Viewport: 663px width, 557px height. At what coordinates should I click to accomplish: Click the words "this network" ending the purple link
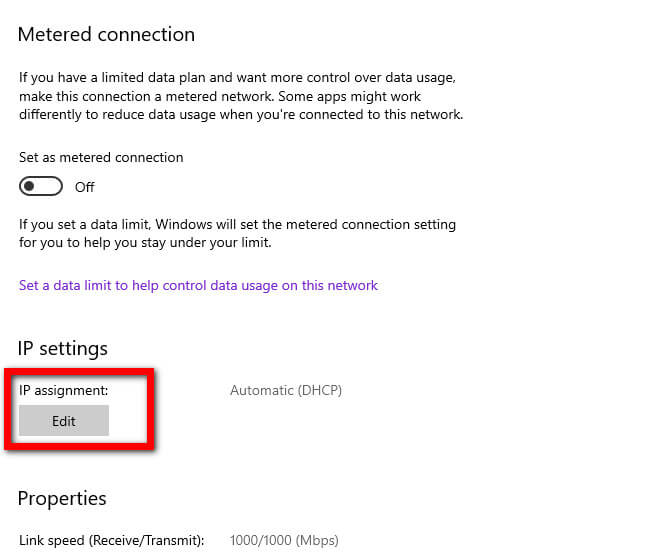point(340,285)
